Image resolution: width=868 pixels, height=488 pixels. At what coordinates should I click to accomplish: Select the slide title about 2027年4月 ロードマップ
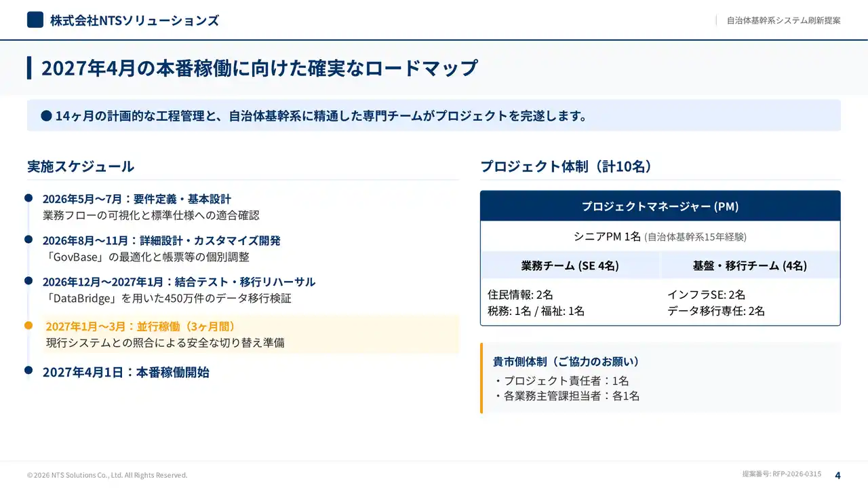[259, 69]
